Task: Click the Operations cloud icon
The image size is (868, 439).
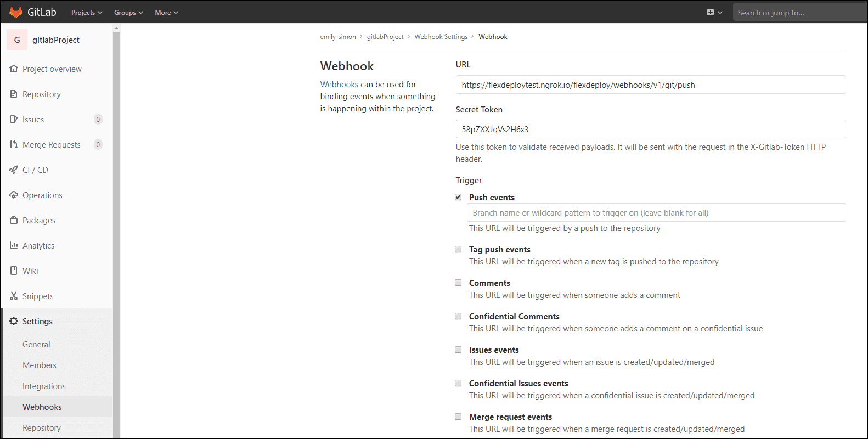Action: (14, 195)
